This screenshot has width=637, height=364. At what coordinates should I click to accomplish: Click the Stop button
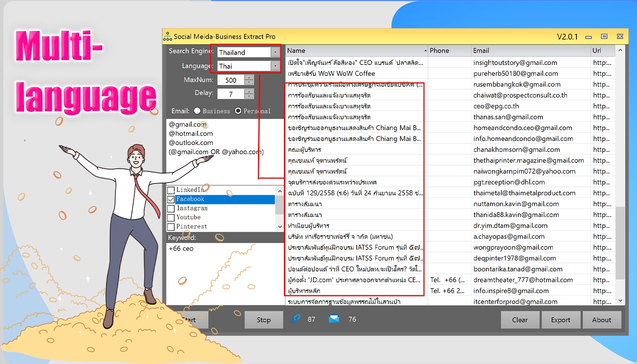coord(263,320)
